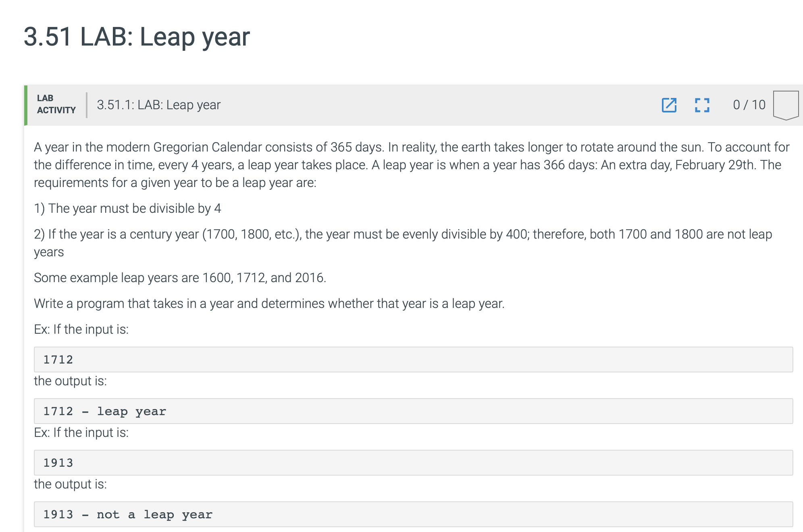Click the 3.51 LAB: Leap year heading

(136, 37)
